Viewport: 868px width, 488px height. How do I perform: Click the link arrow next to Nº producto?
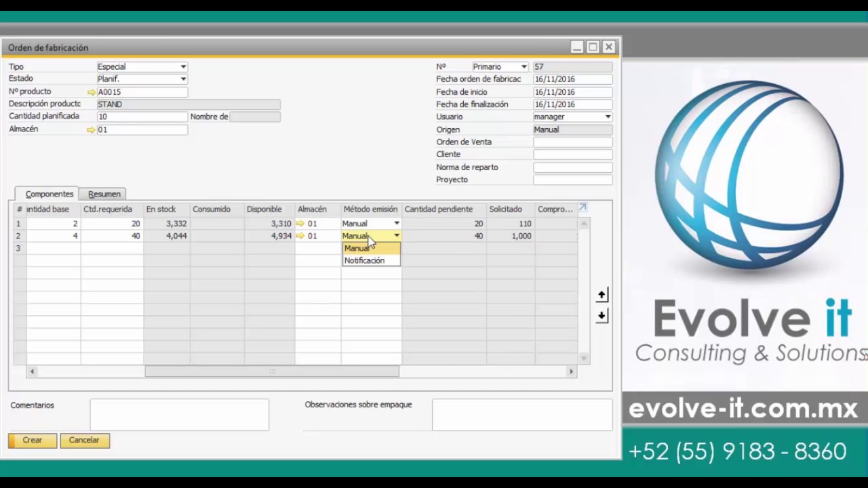click(91, 92)
